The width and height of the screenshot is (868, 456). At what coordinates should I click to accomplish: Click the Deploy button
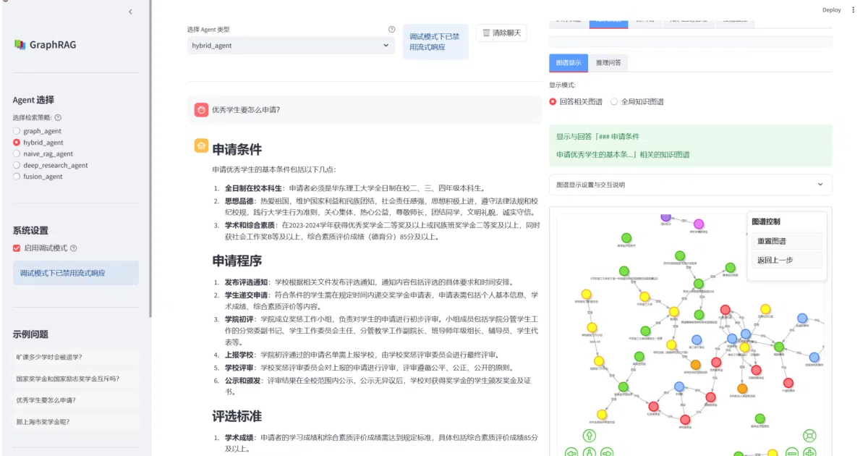832,10
